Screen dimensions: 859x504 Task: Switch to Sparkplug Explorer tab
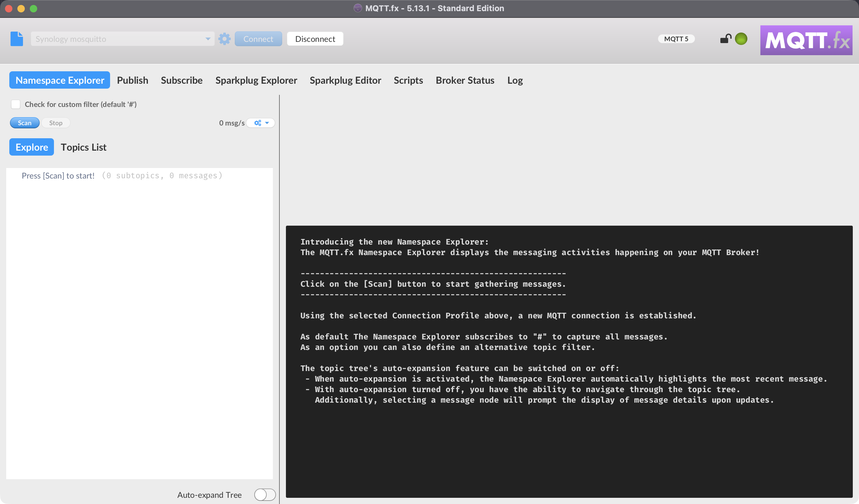[x=256, y=80]
